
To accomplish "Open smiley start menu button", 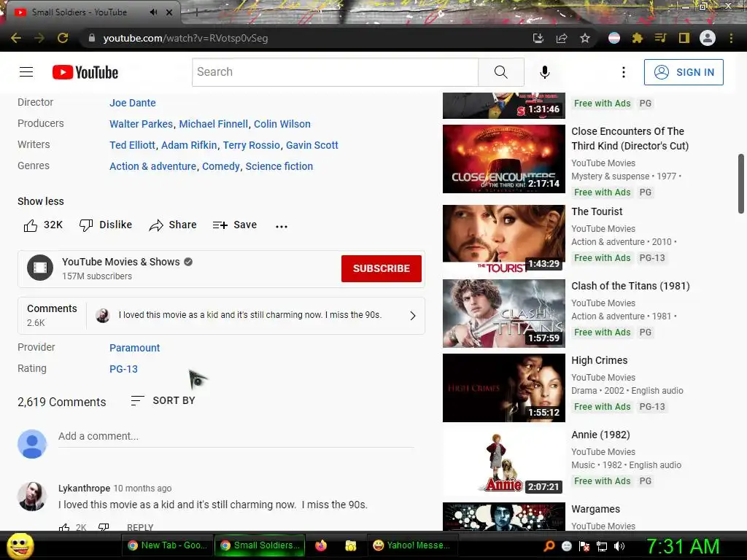I will pos(20,545).
